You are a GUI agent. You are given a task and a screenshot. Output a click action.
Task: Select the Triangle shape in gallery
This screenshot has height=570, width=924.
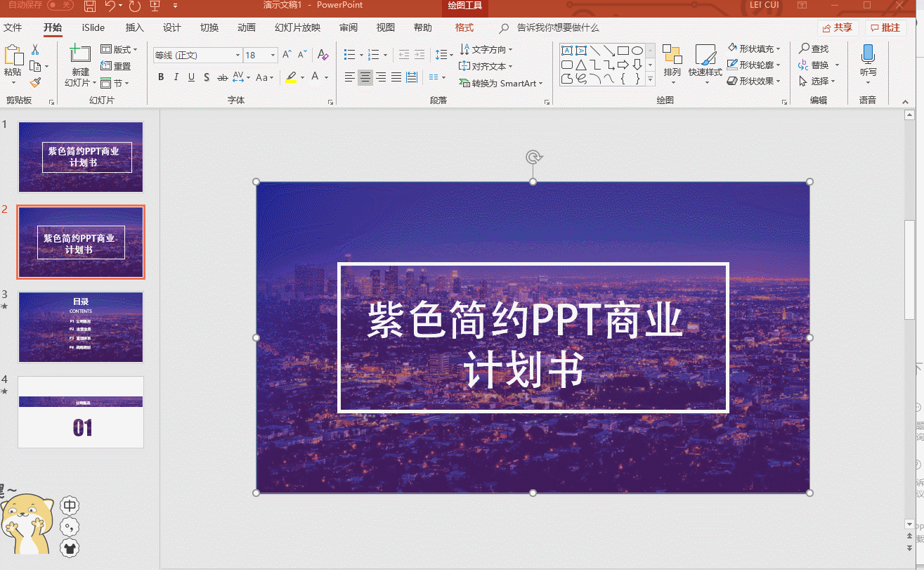[x=581, y=65]
